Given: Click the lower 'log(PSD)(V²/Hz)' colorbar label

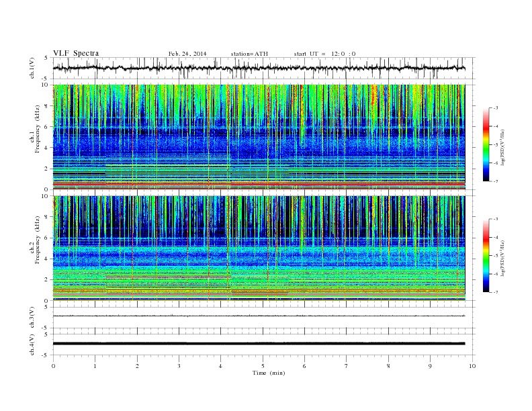Looking at the screenshot, I should pyautogui.click(x=503, y=258).
